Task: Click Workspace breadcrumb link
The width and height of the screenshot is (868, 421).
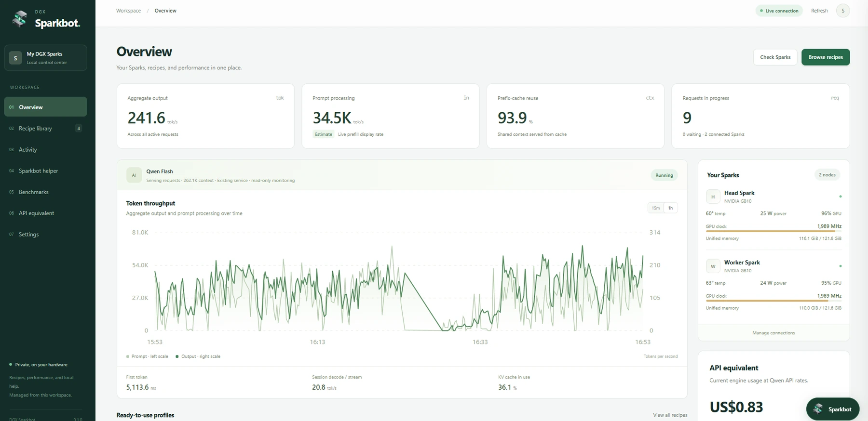Action: 128,11
